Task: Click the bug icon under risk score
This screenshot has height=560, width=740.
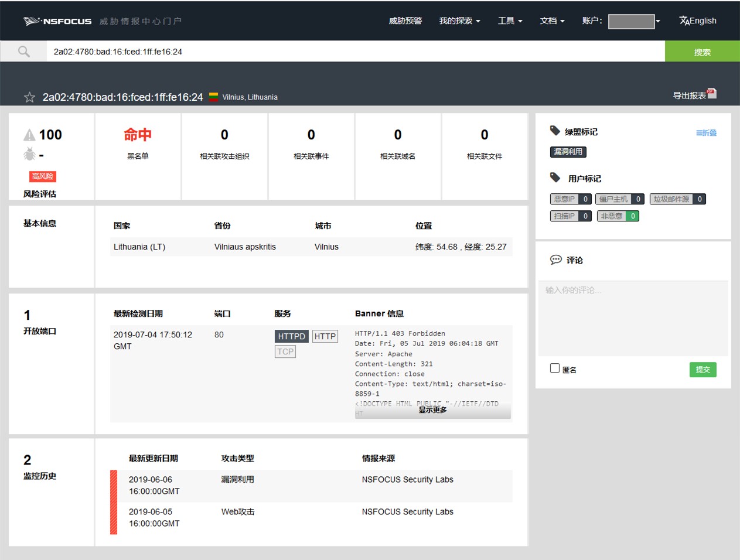Action: click(29, 155)
